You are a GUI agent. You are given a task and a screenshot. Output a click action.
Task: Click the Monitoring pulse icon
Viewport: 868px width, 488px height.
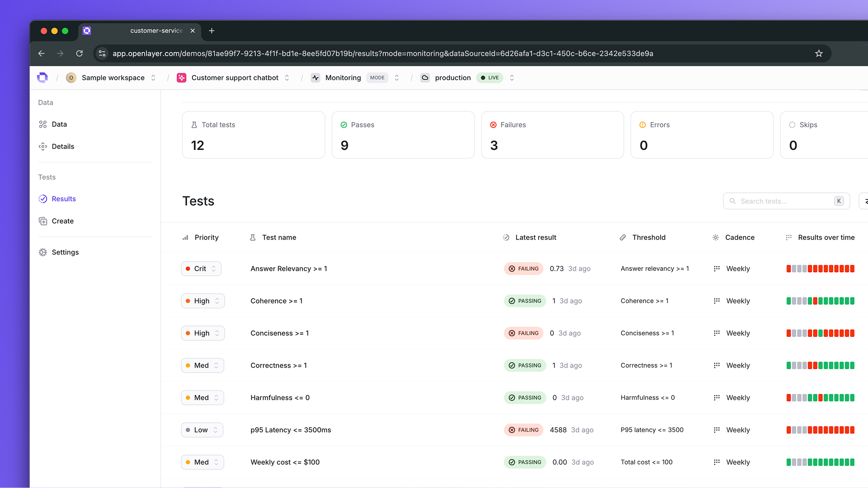coord(315,78)
